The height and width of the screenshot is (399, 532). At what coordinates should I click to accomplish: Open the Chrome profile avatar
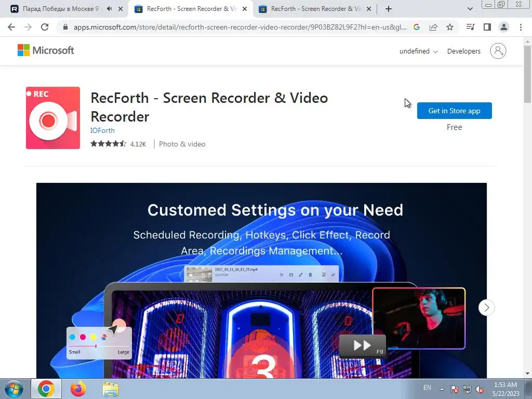coord(504,27)
